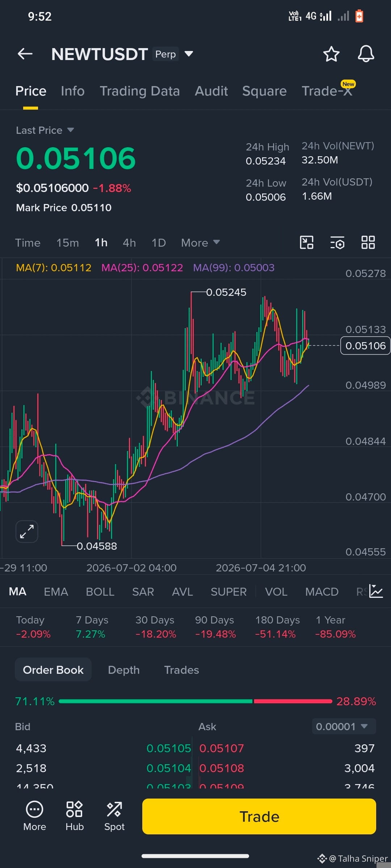Tap bid price 0.05104
391x868 pixels.
click(x=169, y=768)
